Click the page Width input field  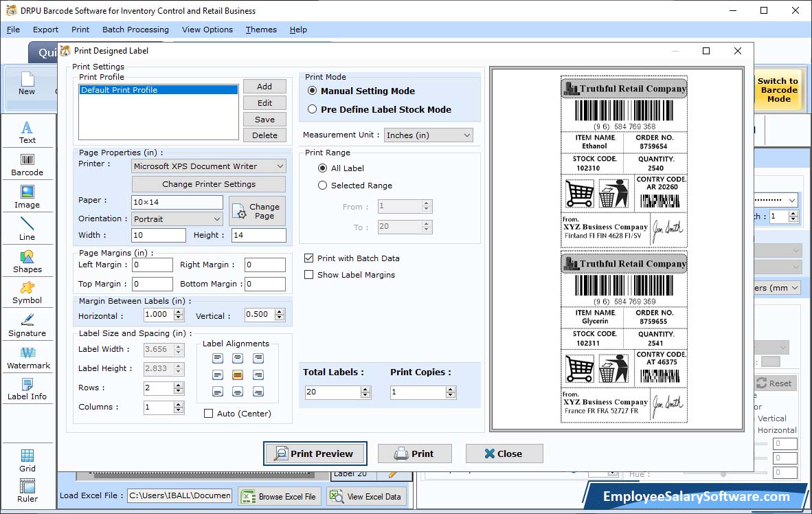159,235
